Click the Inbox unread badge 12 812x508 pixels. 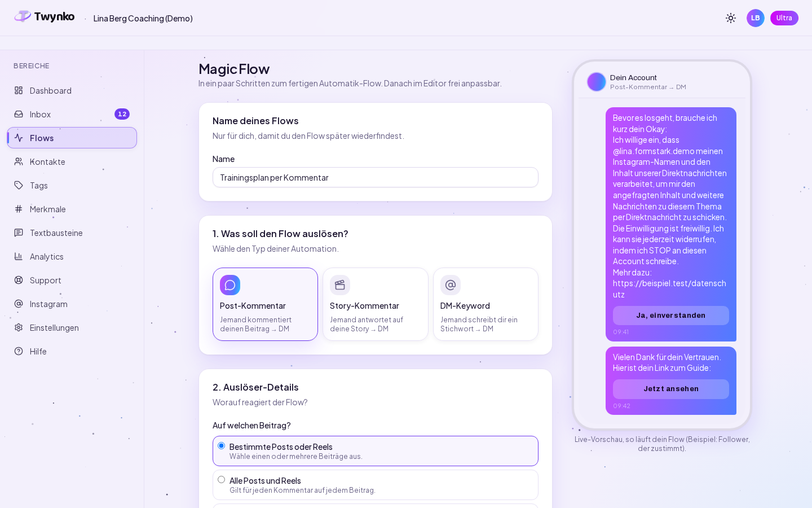[122, 114]
